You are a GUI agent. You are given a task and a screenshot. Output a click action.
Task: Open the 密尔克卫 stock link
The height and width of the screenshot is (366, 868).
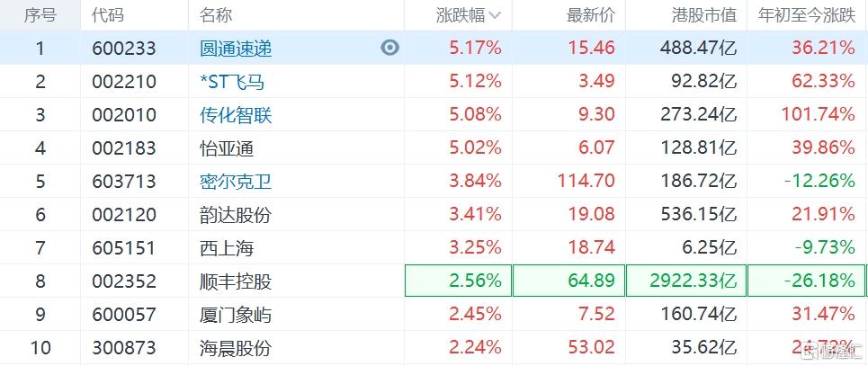coord(236,182)
